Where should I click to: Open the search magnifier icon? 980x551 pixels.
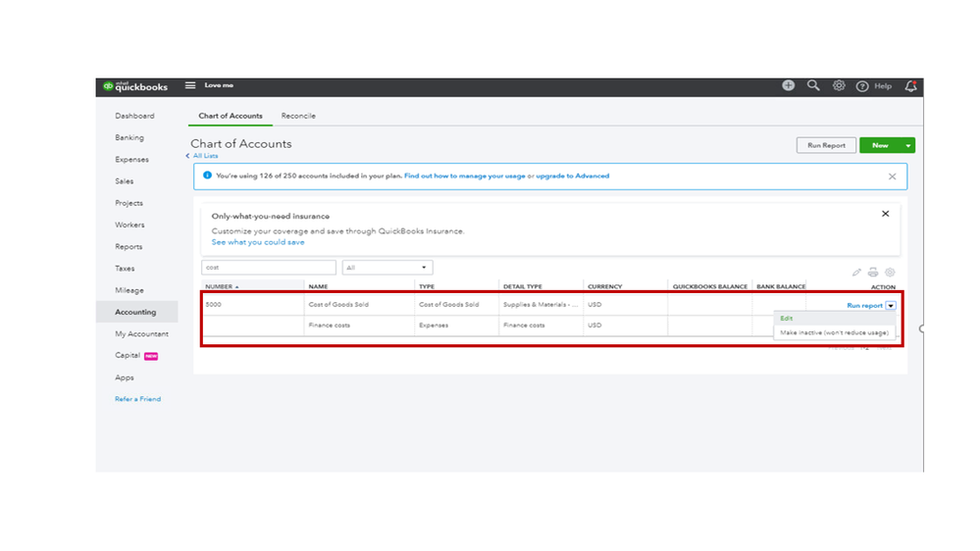click(813, 85)
